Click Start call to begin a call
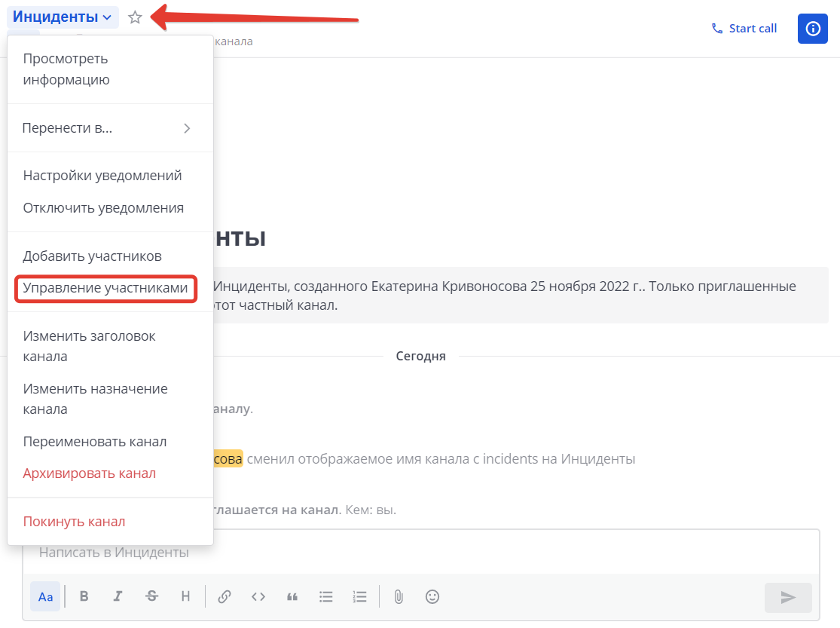The width and height of the screenshot is (840, 628). tap(744, 28)
